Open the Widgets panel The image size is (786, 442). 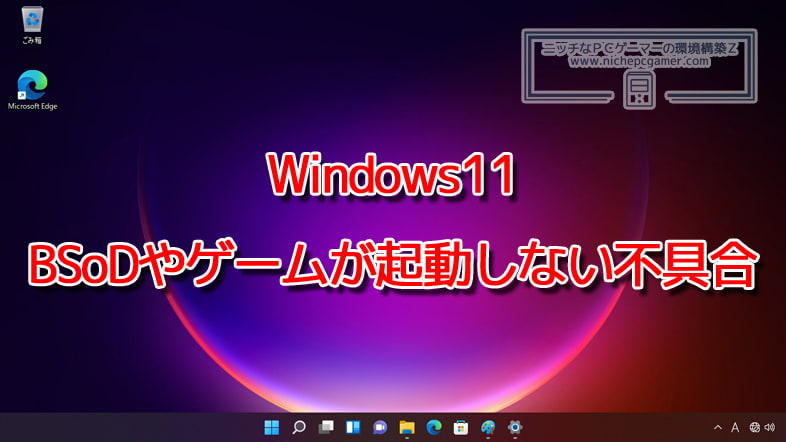point(353,427)
